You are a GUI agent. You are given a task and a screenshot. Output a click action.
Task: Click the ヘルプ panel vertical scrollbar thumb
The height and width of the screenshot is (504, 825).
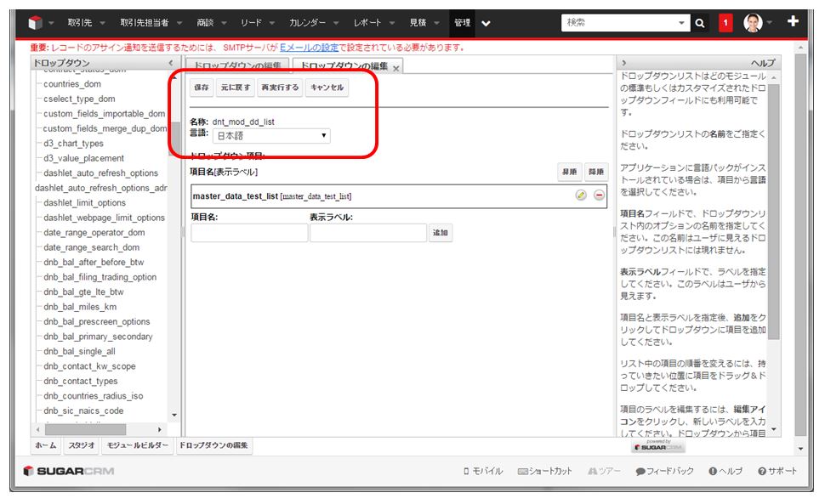pyautogui.click(x=773, y=212)
